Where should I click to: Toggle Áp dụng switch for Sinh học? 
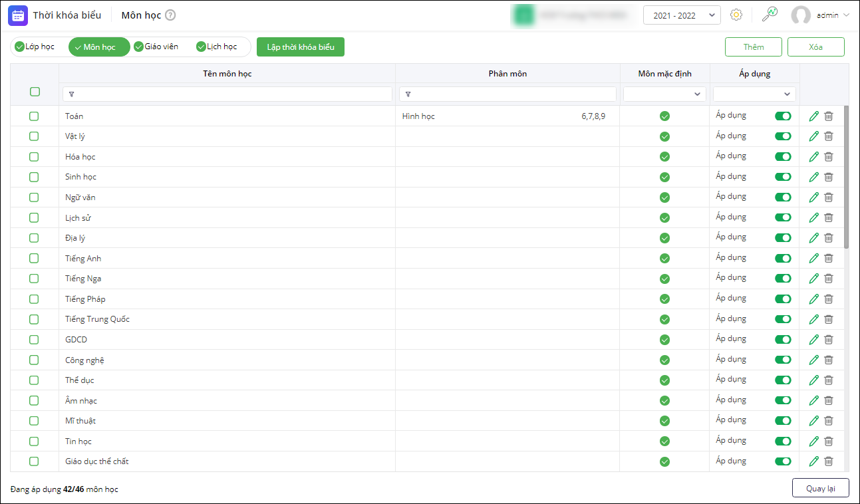(x=783, y=177)
